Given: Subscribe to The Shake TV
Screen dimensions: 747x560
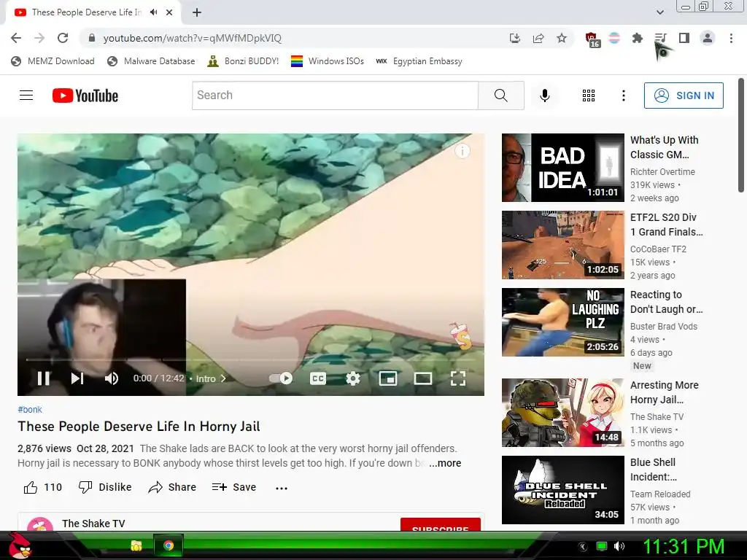Looking at the screenshot, I should click(440, 525).
